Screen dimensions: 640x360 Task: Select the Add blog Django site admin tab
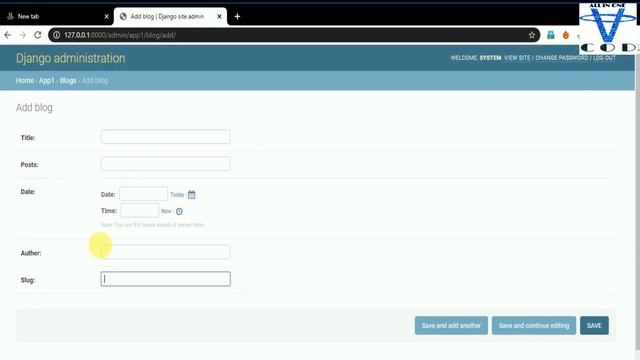pos(170,17)
